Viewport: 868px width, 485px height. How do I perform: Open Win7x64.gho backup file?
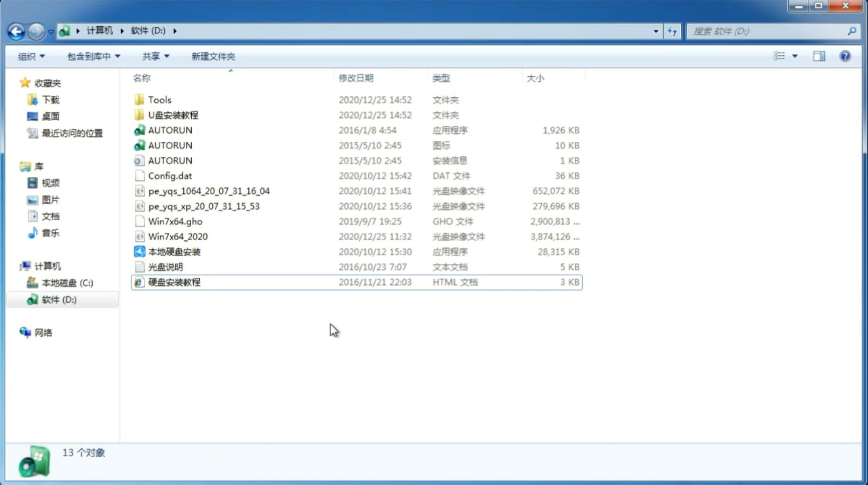[175, 221]
